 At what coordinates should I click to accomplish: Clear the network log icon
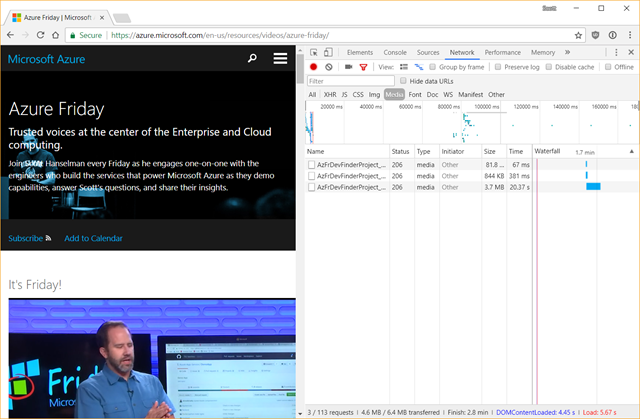click(x=329, y=67)
